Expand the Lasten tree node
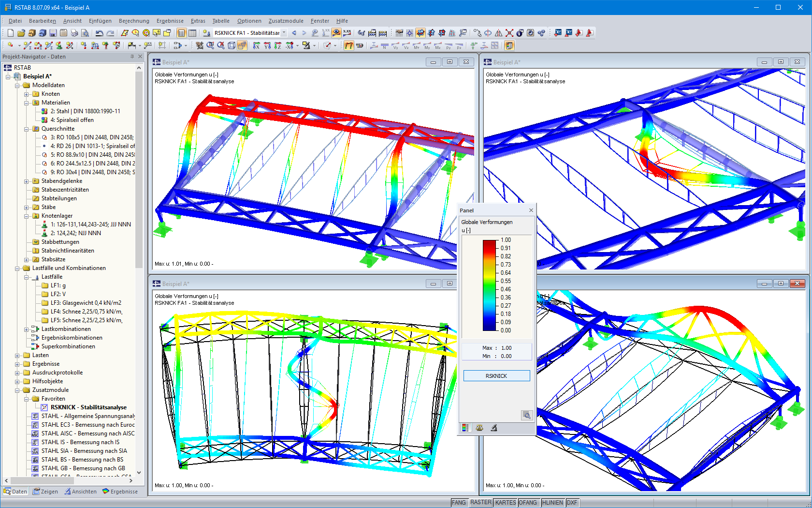 (17, 355)
